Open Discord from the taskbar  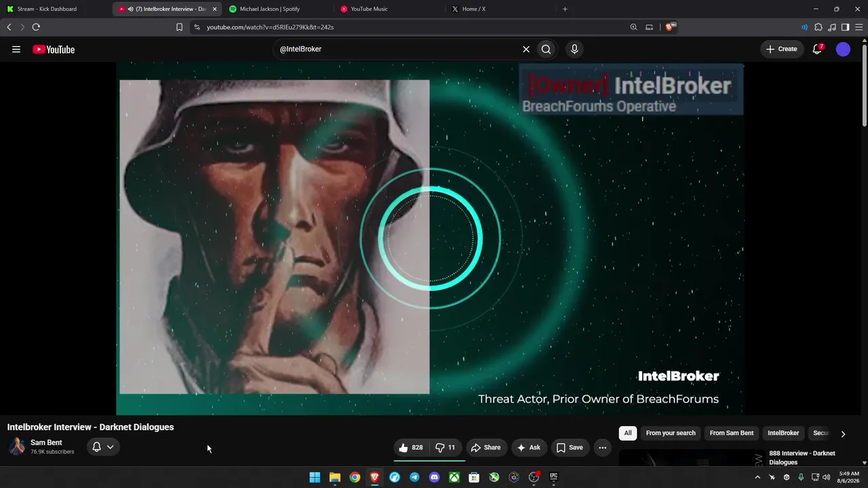pos(435,477)
